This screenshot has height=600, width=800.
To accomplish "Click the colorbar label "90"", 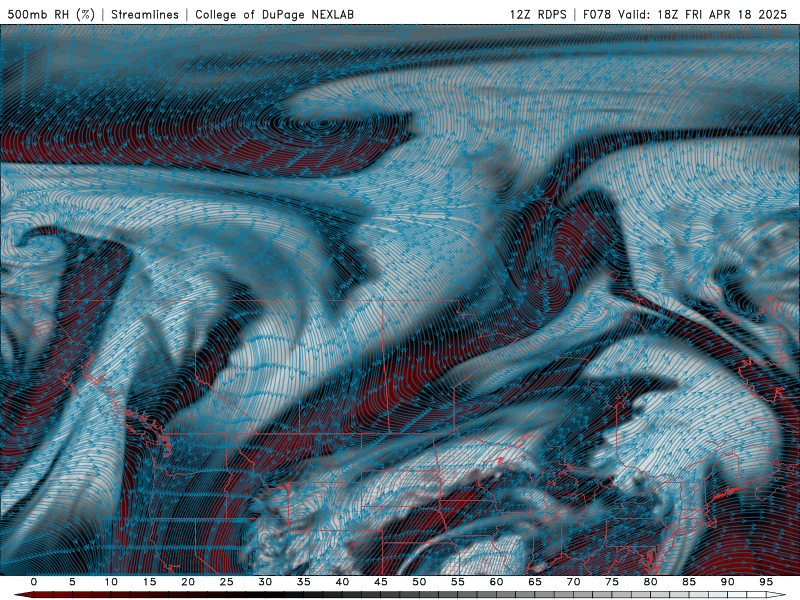I will tap(728, 582).
